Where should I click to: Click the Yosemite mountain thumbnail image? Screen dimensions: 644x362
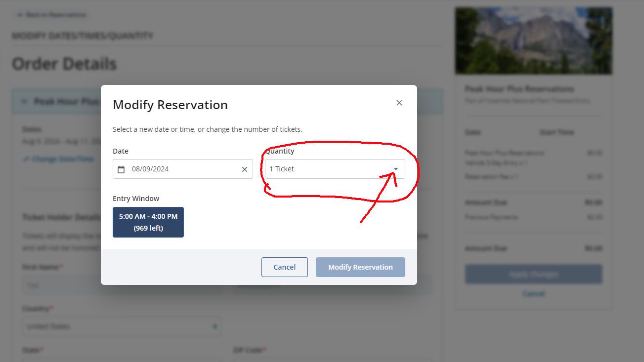(x=533, y=40)
